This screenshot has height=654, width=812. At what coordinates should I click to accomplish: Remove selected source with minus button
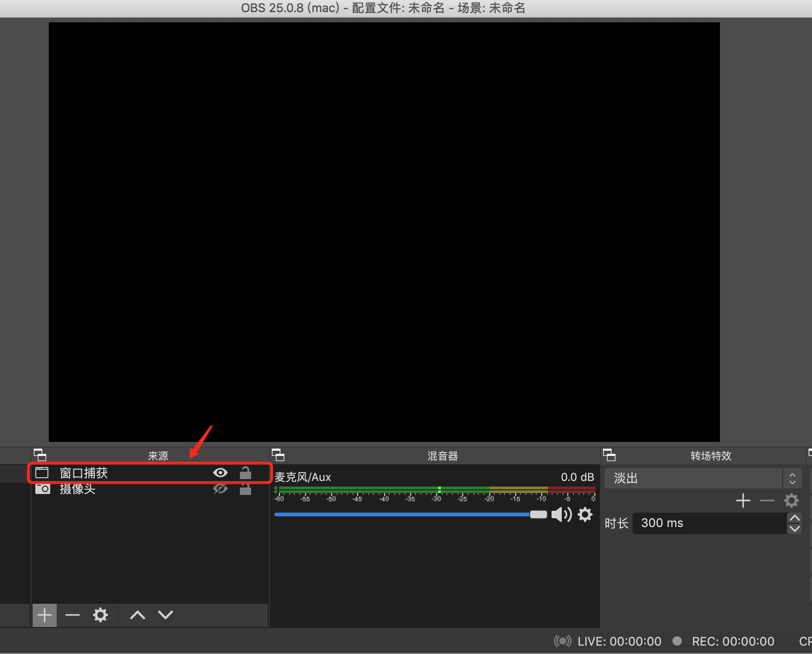click(73, 615)
